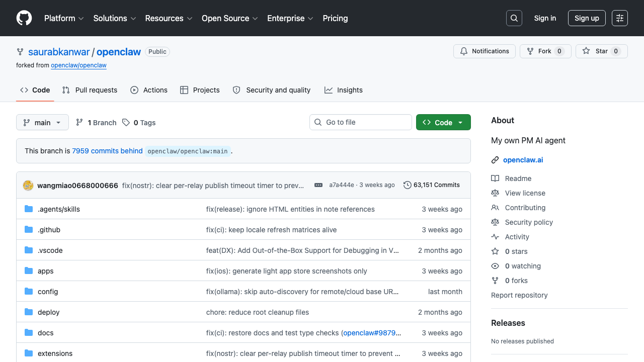Open the Readme link in About
Image resolution: width=644 pixels, height=362 pixels.
click(518, 178)
